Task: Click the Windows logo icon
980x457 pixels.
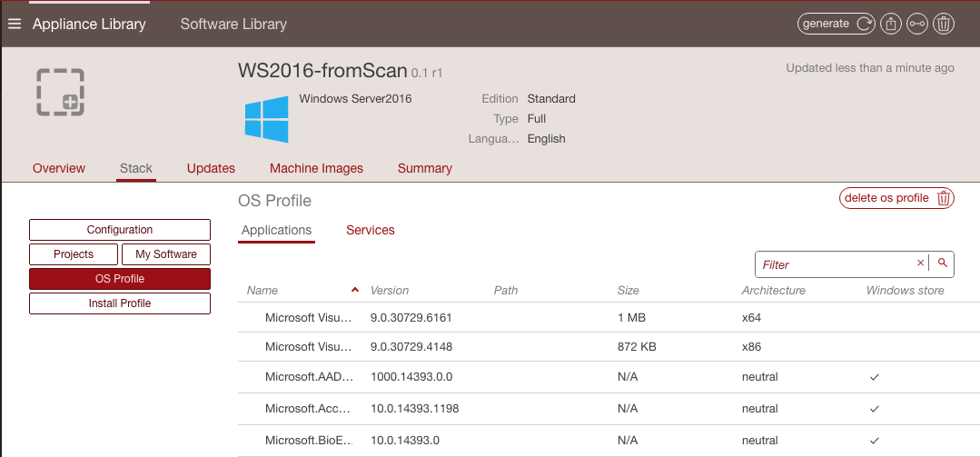Action: pyautogui.click(x=267, y=118)
